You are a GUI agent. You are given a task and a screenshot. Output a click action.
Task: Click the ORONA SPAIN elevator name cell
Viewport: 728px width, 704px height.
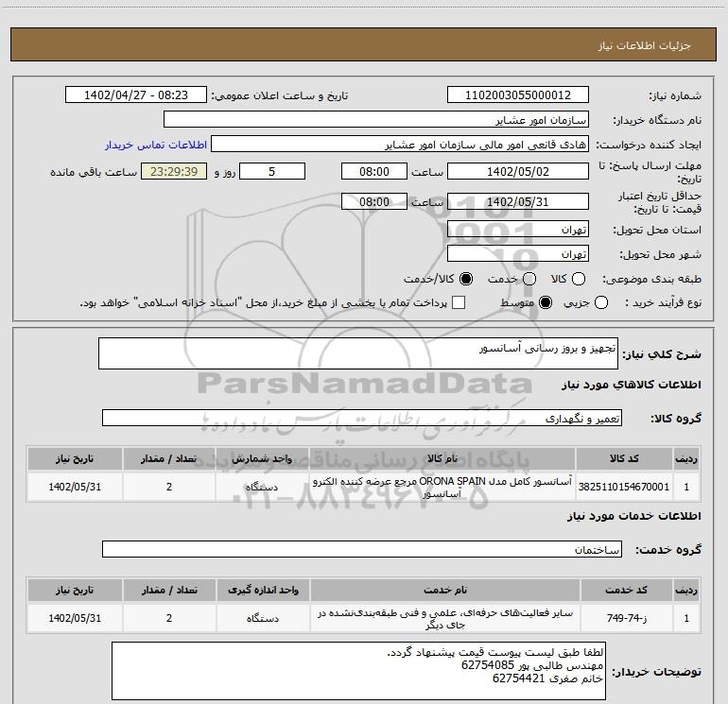pos(442,487)
